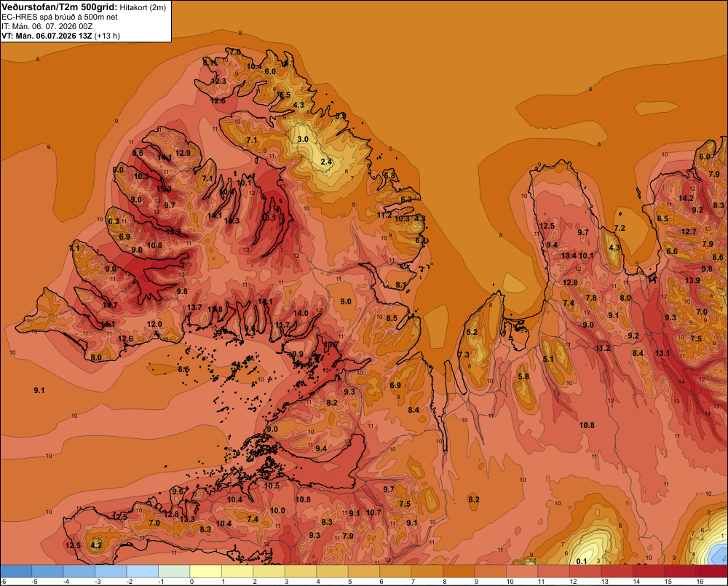Click the 12 degree red legend swatch
Screen dimensions: 728x586
(x=585, y=571)
